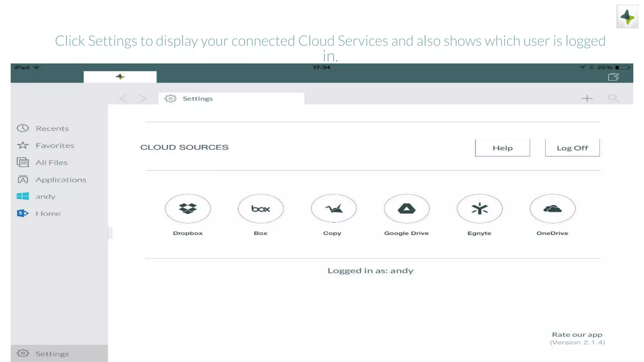The width and height of the screenshot is (644, 362).
Task: Open the Box cloud source
Action: pos(261,209)
